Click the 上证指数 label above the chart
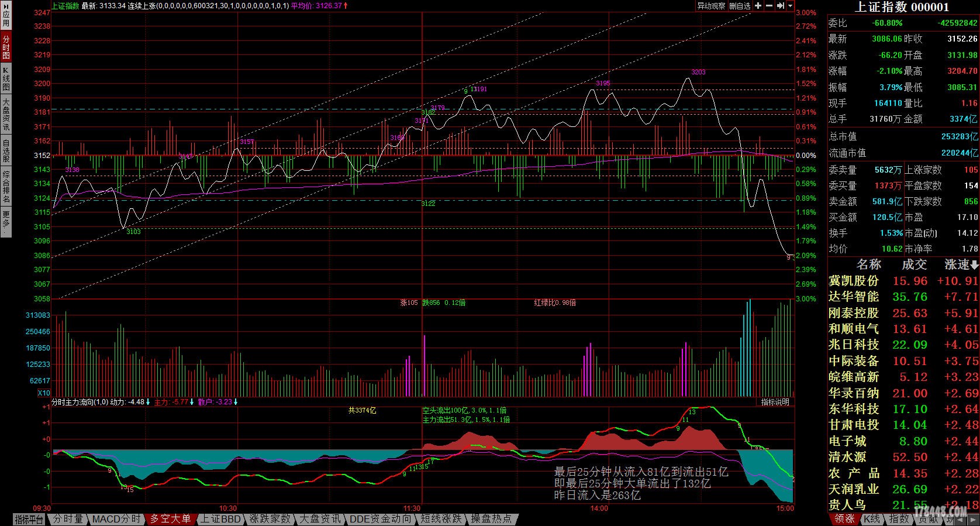980x526 pixels. click(x=65, y=6)
